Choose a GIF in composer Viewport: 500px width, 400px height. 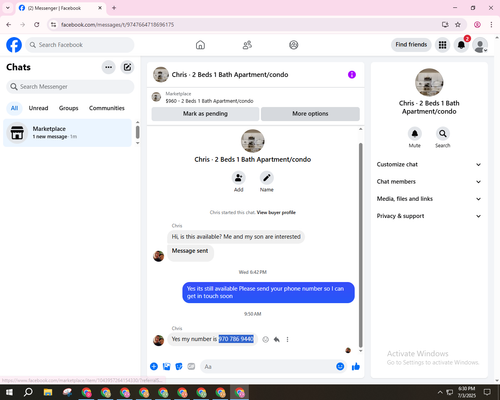(191, 367)
